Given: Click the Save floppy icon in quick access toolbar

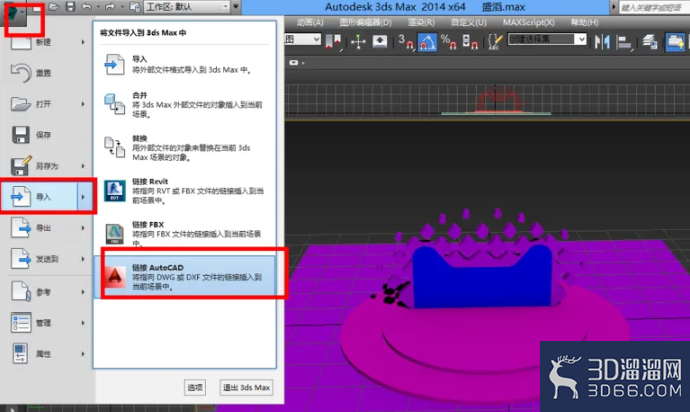Looking at the screenshot, I should pos(70,7).
